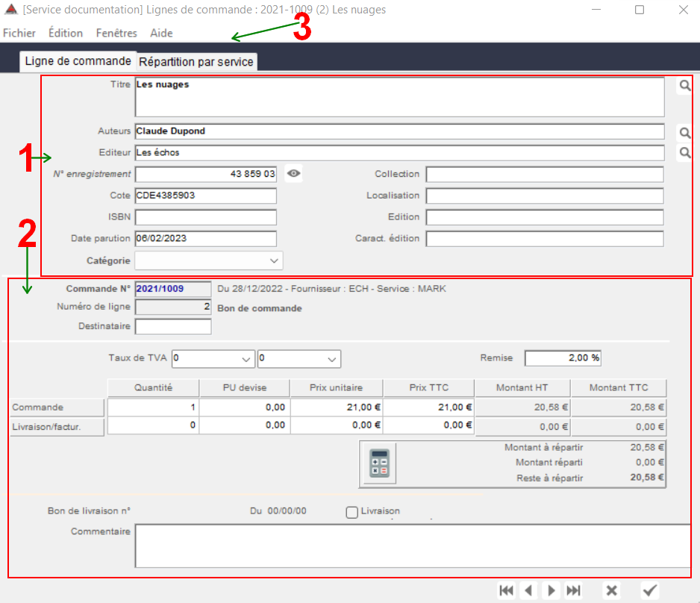Click the Bon de commande label
The height and width of the screenshot is (603, 700).
260,308
